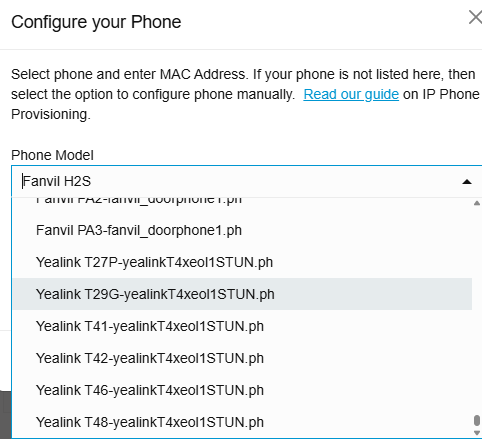
Task: Pick Yealink T41-yealinkT4xeol1STUN.ph model
Action: tap(242, 326)
